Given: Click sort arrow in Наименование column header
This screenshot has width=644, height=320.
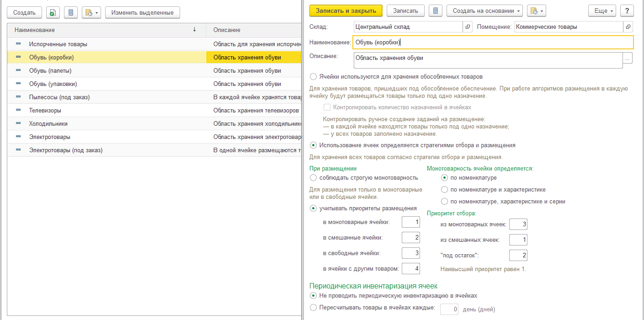Looking at the screenshot, I should tap(194, 30).
